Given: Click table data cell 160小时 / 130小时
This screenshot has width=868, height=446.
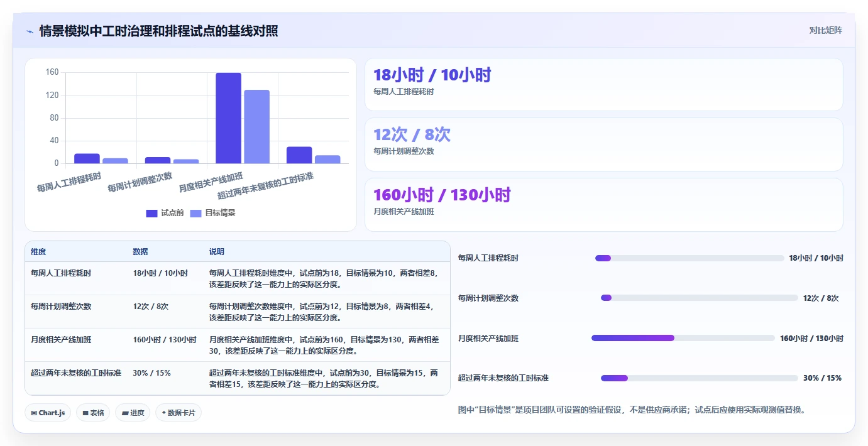Looking at the screenshot, I should pyautogui.click(x=165, y=340).
